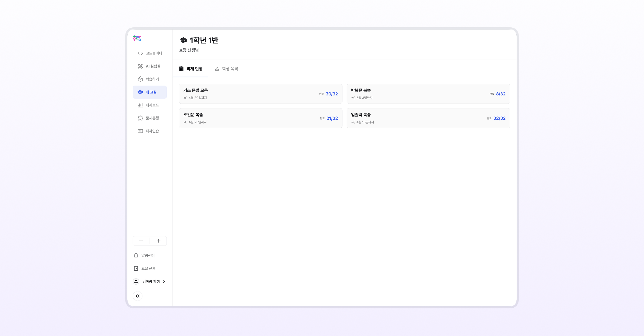644x336 pixels.
Task: Click the megaphone icon by 4월 23일까지
Action: tap(185, 122)
